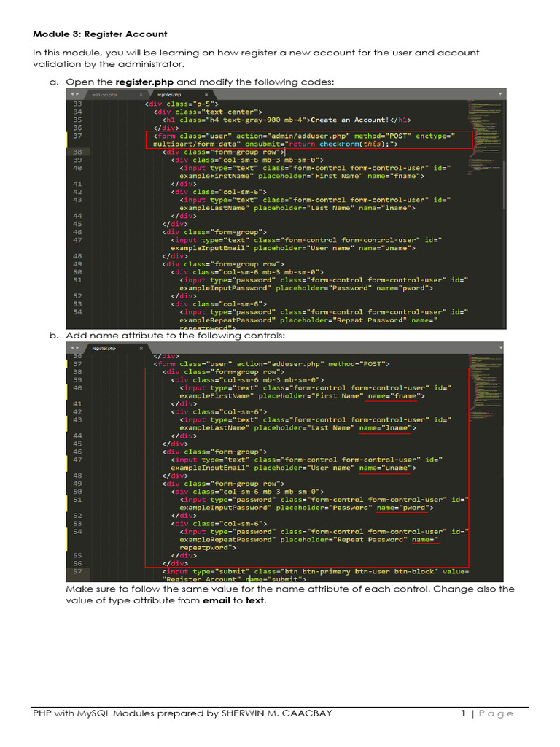The width and height of the screenshot is (560, 747).
Task: Close the adduser.php tab
Action: point(141,95)
